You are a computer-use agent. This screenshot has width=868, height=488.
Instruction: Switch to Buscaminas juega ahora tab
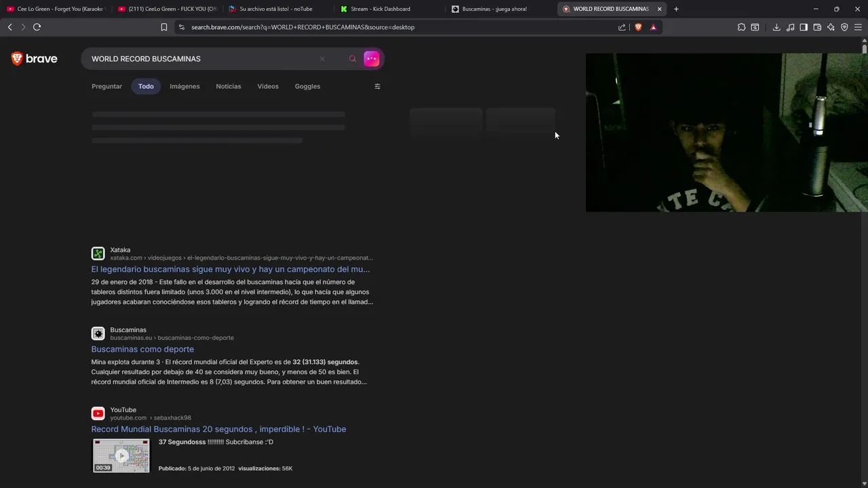pos(500,9)
